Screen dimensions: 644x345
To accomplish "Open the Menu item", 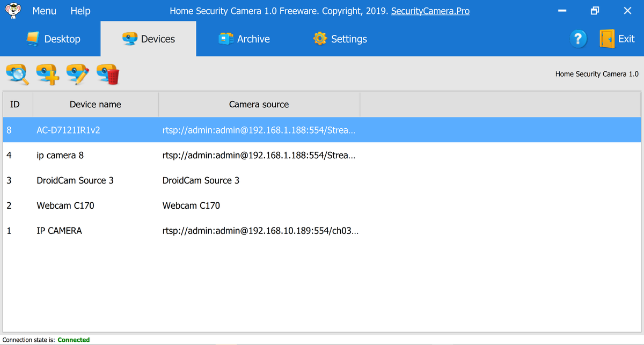I will coord(43,10).
